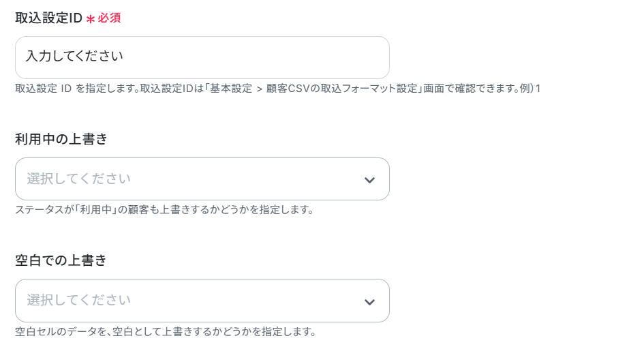Image resolution: width=644 pixels, height=349 pixels.
Task: Open the 利用中の上書き dropdown
Action: [202, 179]
